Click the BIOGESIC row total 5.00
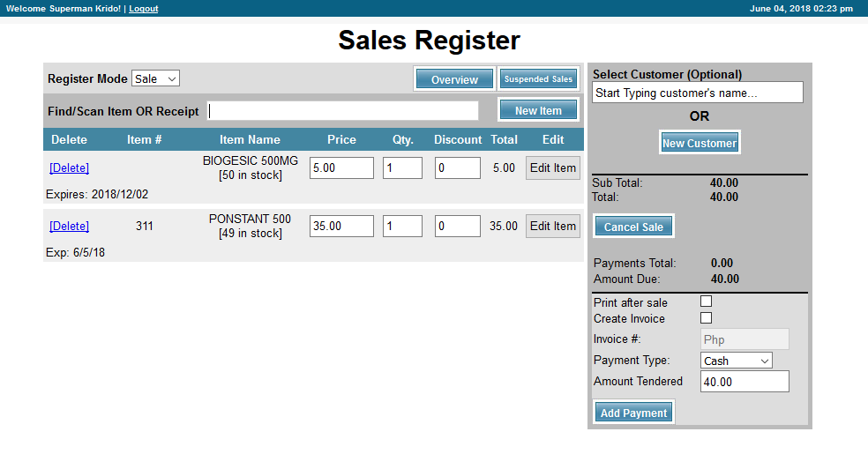868x469 pixels. click(x=505, y=167)
